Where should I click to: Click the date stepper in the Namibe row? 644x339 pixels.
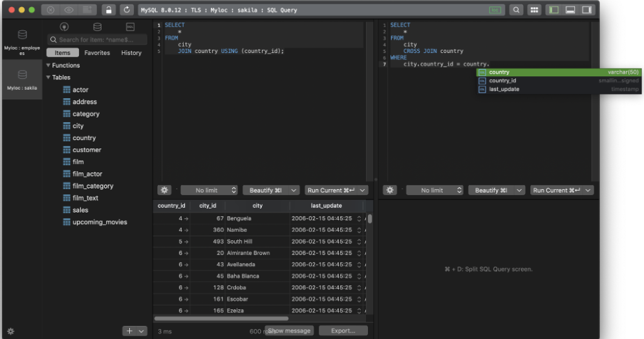pos(359,230)
